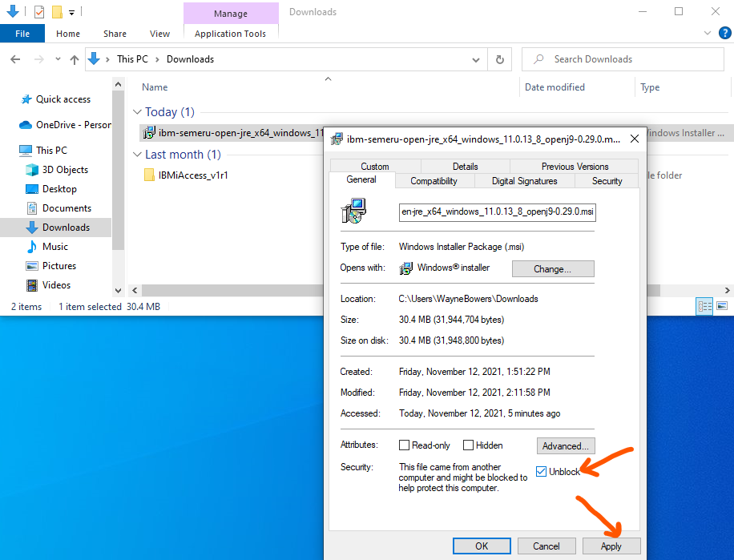Switch to the View ribbon tab
This screenshot has height=560, width=734.
159,34
